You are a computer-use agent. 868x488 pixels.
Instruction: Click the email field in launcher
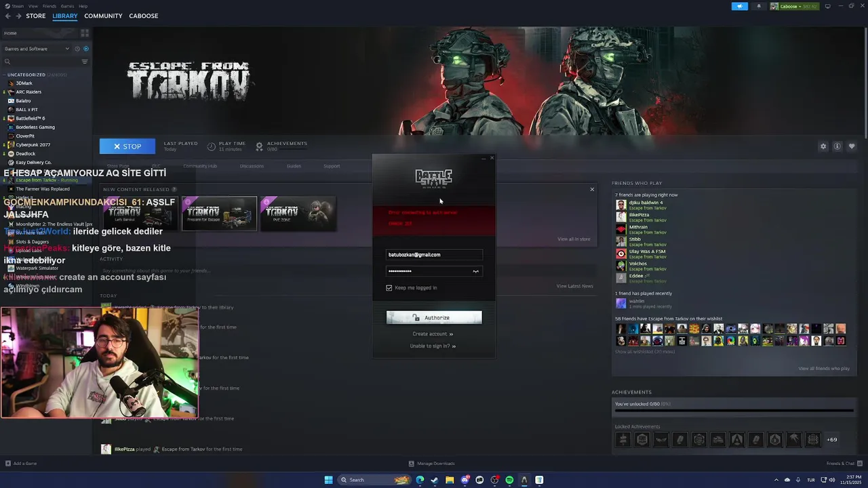(x=434, y=255)
